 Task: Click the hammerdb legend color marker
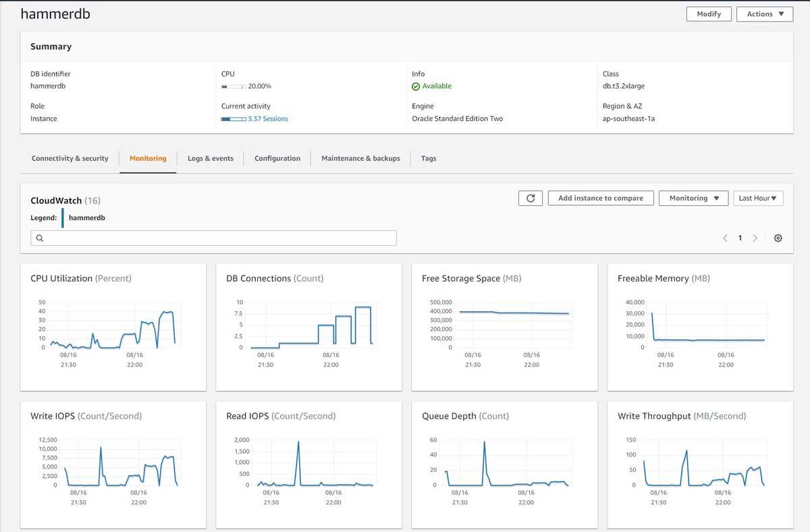pyautogui.click(x=64, y=217)
